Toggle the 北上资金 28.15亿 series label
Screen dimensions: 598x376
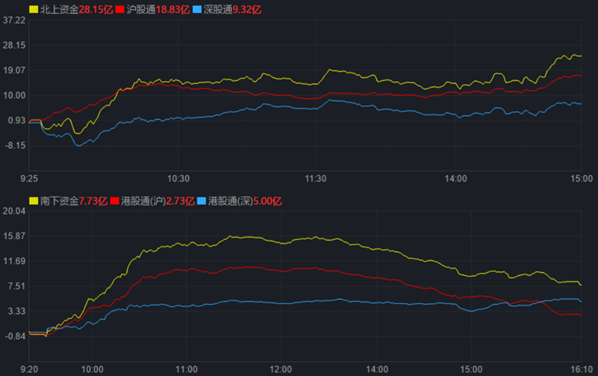pyautogui.click(x=77, y=10)
